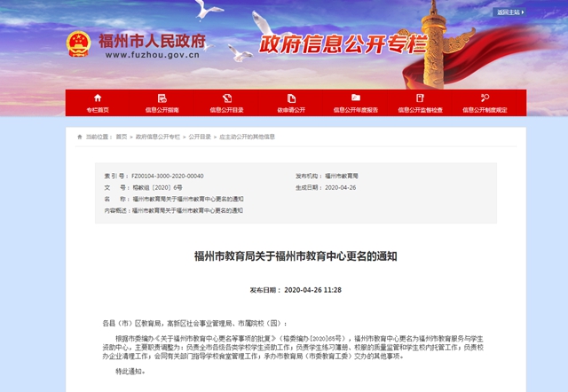The image size is (568, 392).
Task: Open 公开目录 breadcrumb link
Action: [x=199, y=137]
